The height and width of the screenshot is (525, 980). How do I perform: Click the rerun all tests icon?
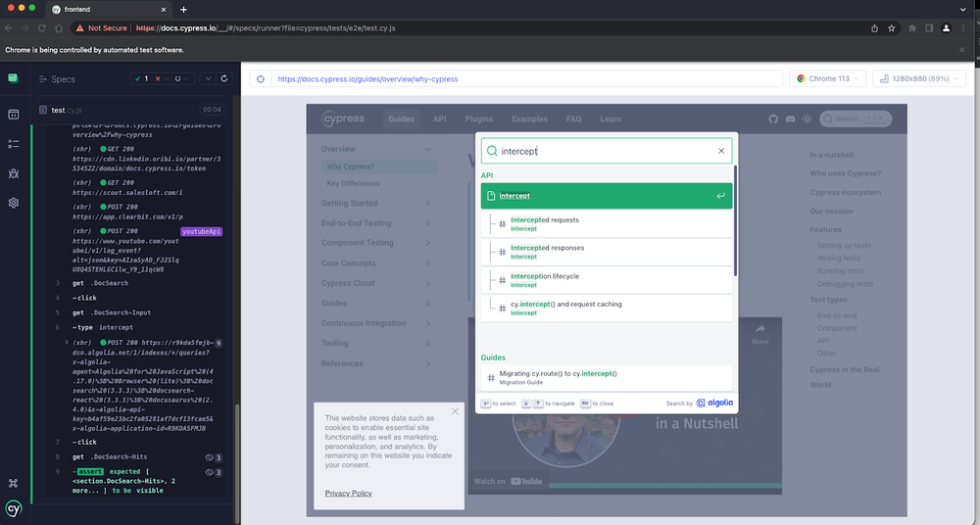224,78
